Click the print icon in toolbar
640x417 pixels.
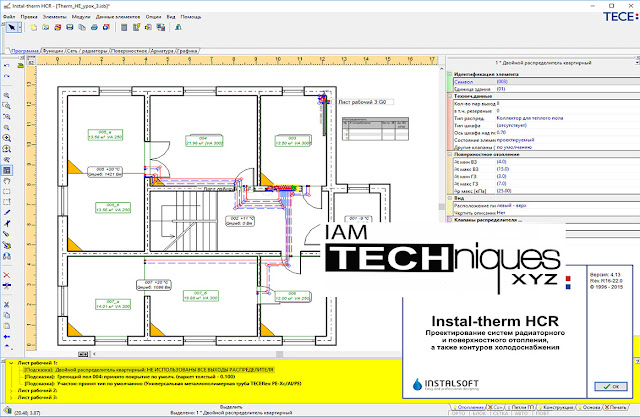pyautogui.click(x=94, y=27)
